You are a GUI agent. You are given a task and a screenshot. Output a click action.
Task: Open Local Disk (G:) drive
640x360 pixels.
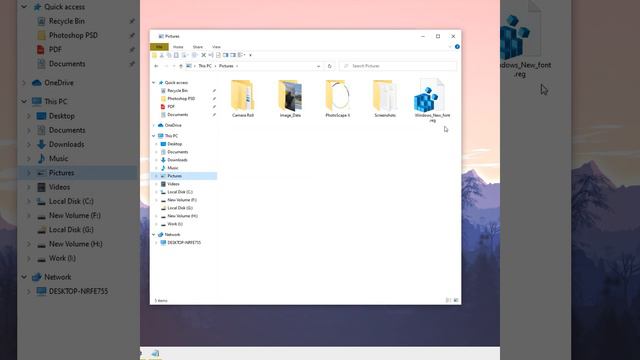click(x=180, y=208)
